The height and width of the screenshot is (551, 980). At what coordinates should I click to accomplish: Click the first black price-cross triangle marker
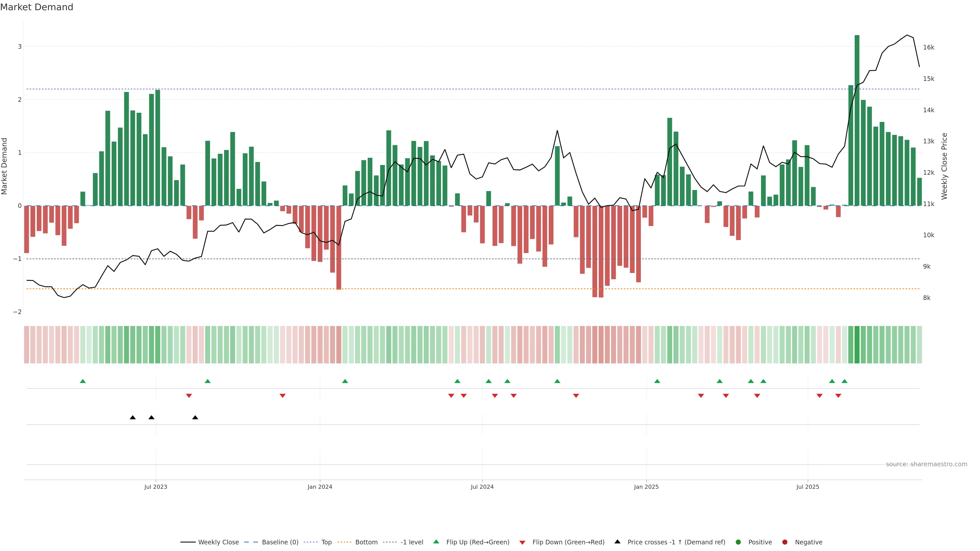(x=132, y=418)
